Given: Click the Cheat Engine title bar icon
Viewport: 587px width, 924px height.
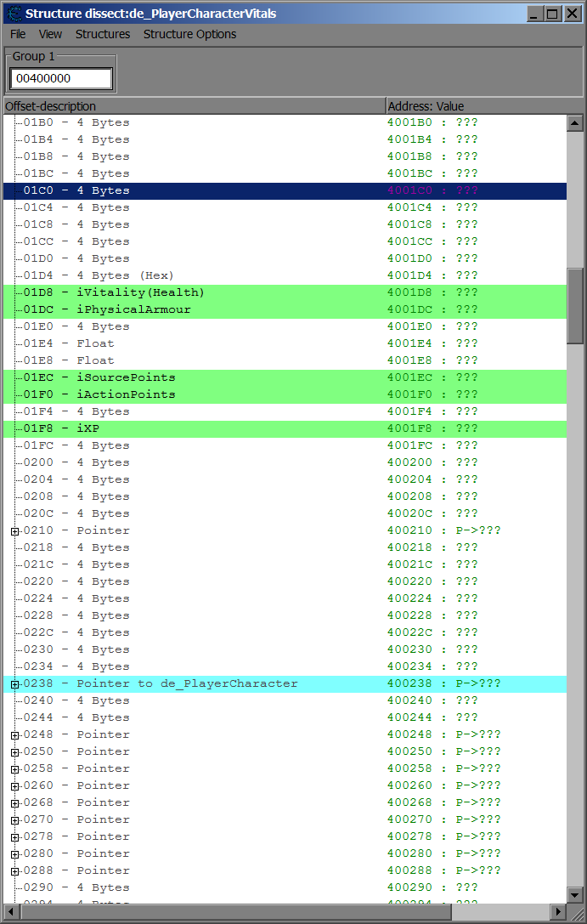Looking at the screenshot, I should tap(14, 14).
